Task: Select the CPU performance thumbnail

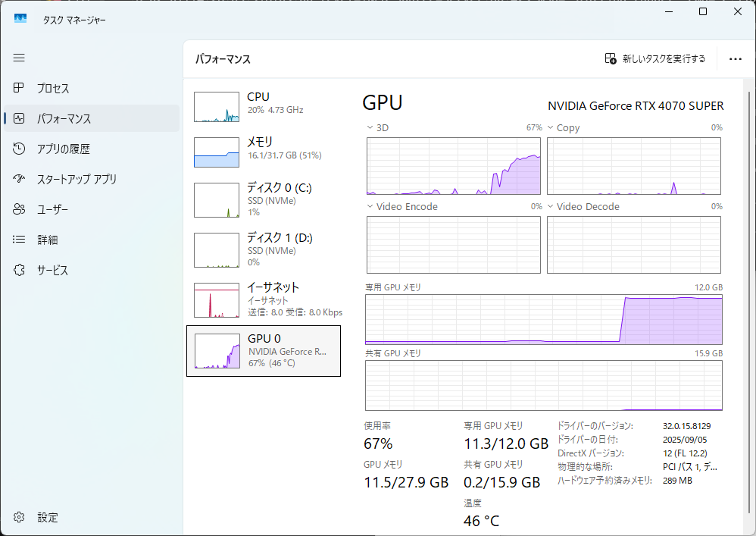Action: [217, 107]
